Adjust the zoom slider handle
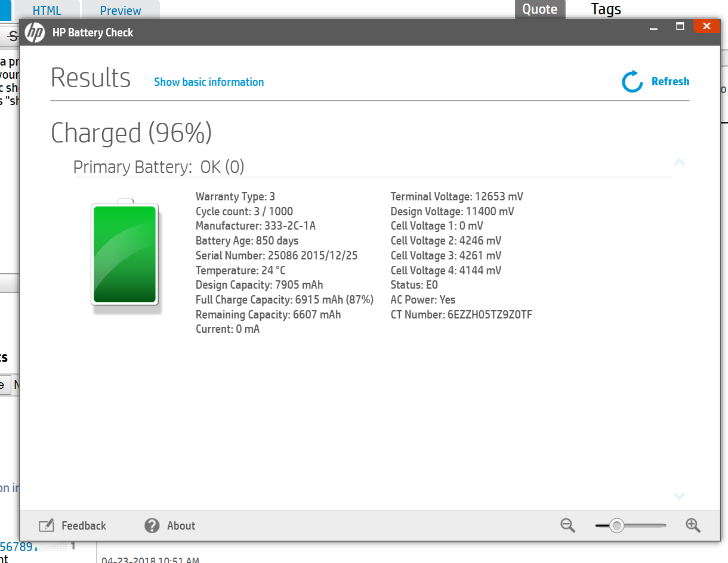 tap(618, 525)
